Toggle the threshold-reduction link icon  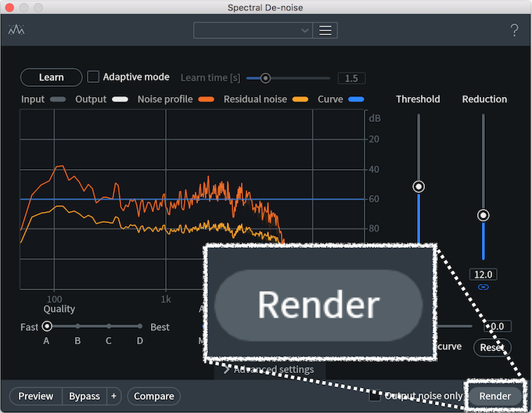483,287
